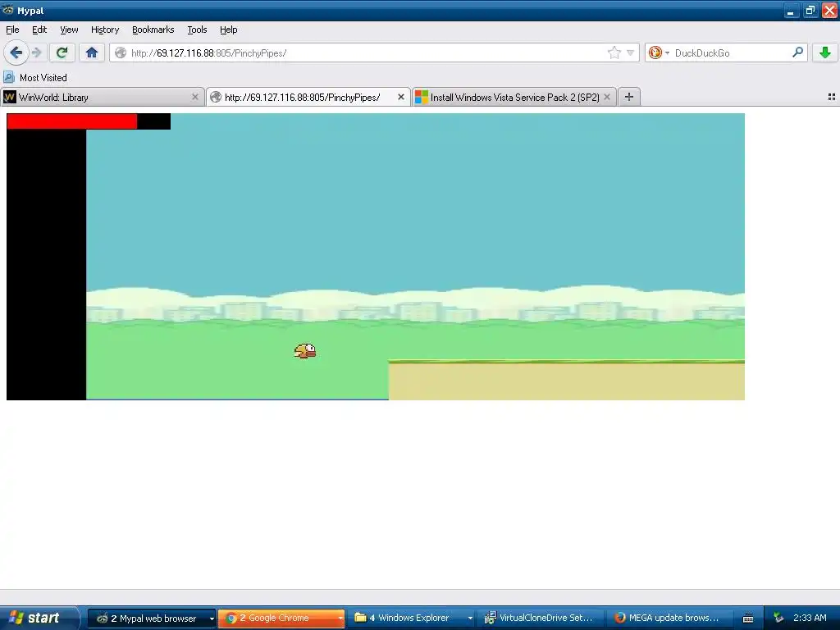Open the Most Visited bookmarks folder
The width and height of the screenshot is (840, 630).
36,78
